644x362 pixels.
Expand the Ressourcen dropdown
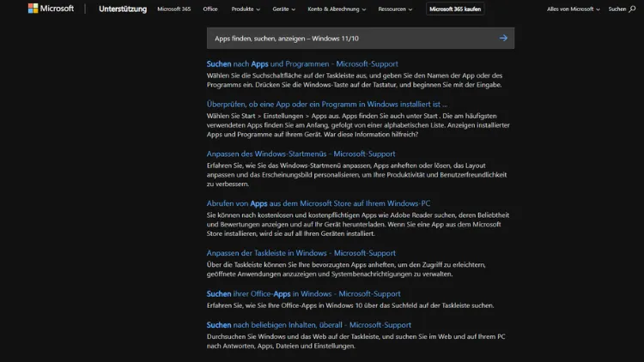395,9
